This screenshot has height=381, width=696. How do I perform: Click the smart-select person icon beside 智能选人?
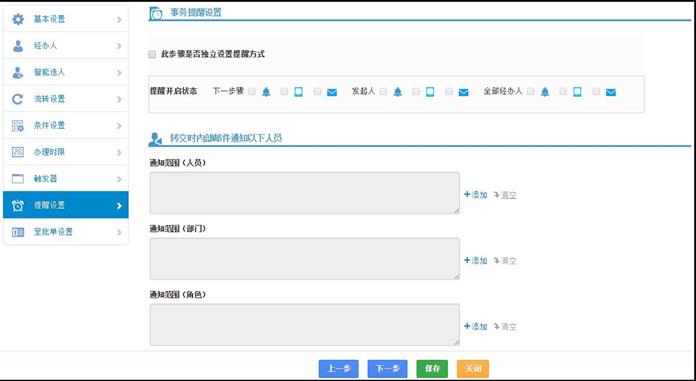tap(18, 72)
